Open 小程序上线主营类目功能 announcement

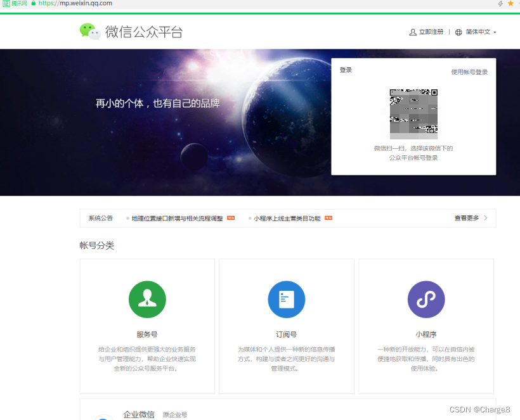tap(287, 219)
